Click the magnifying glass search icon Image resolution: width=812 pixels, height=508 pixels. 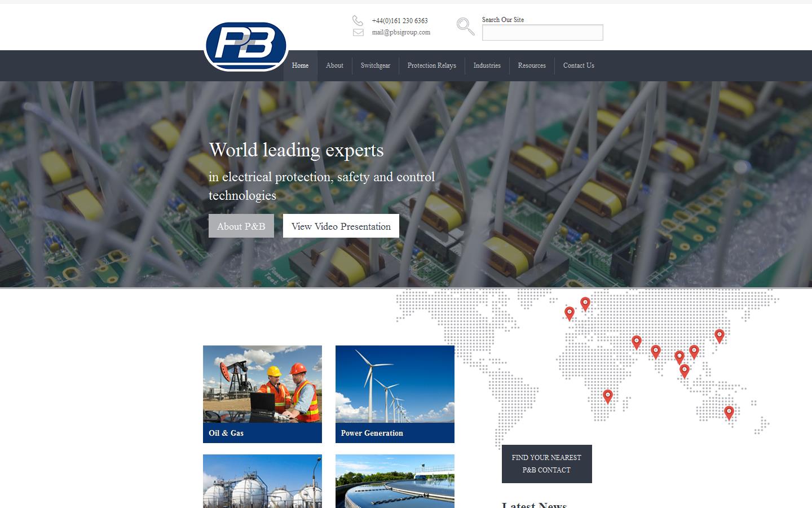click(465, 26)
